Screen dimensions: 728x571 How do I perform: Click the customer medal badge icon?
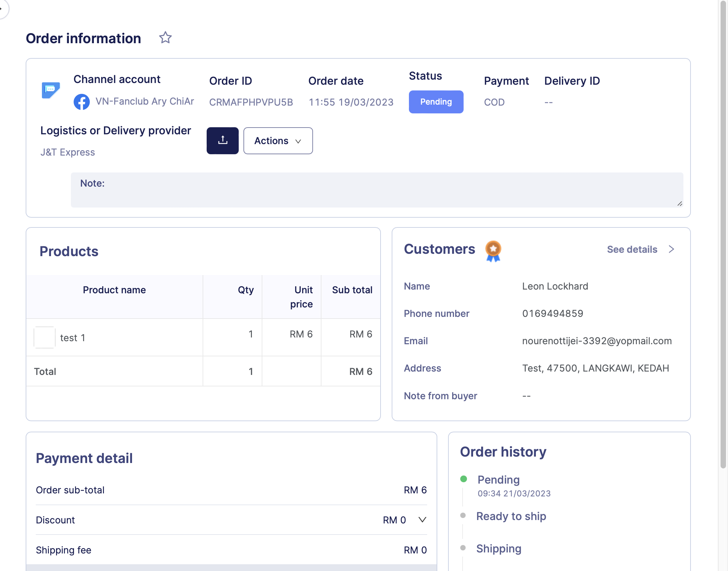tap(493, 251)
